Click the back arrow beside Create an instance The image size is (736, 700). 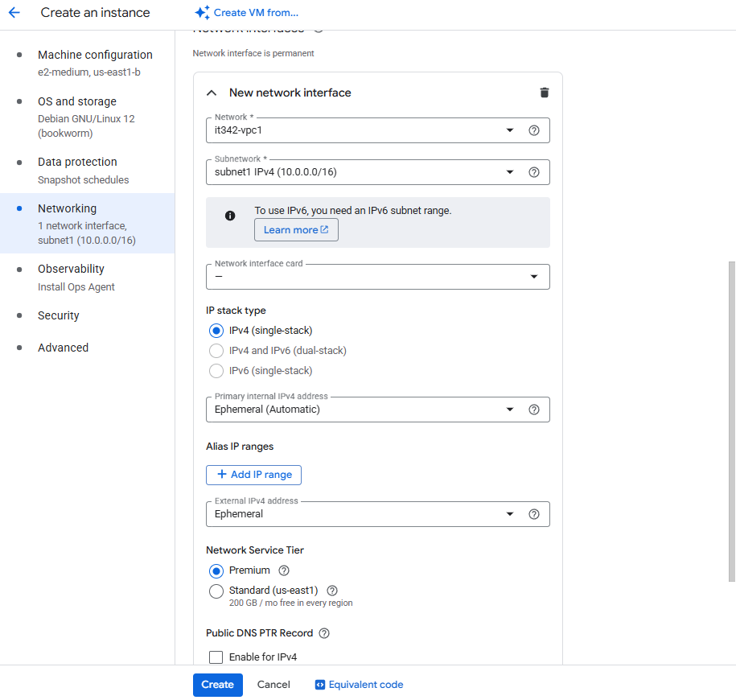coord(14,13)
